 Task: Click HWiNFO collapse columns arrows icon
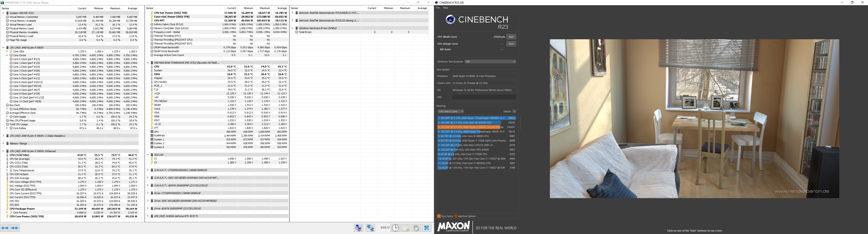[15, 228]
